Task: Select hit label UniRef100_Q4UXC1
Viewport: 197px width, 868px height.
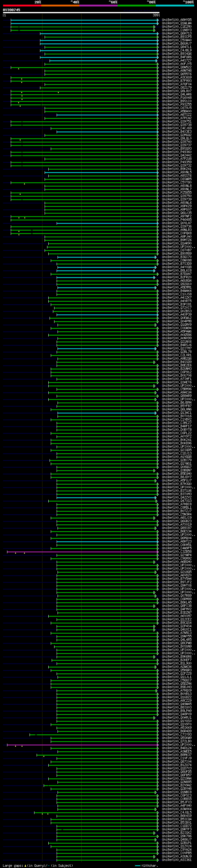Action: pyautogui.click(x=176, y=630)
